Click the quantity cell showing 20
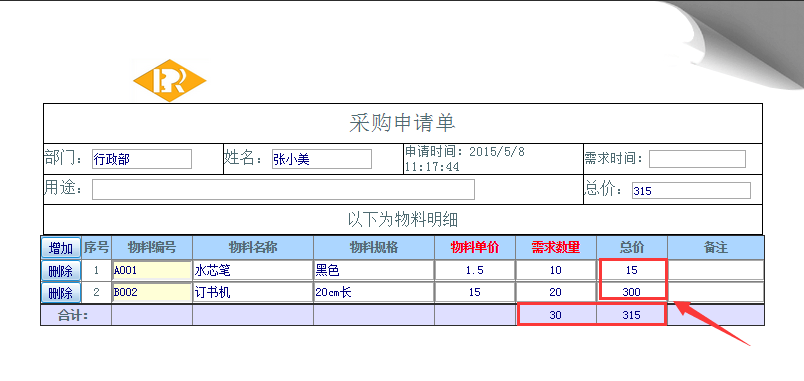The width and height of the screenshot is (804, 381). pos(556,293)
